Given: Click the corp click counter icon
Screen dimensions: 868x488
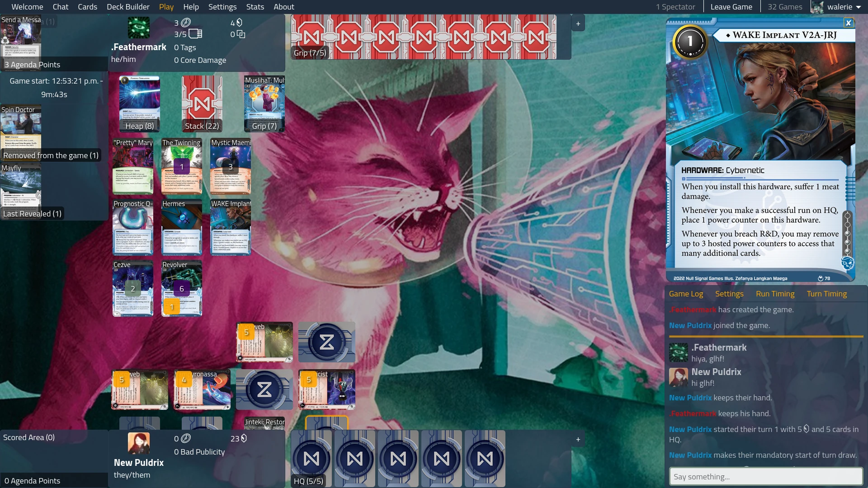Looking at the screenshot, I should click(186, 438).
